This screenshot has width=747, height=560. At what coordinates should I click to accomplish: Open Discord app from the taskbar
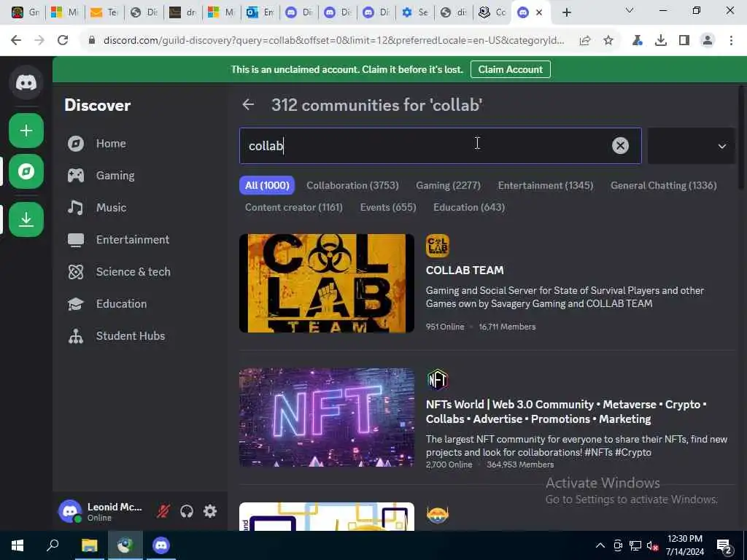(x=161, y=545)
